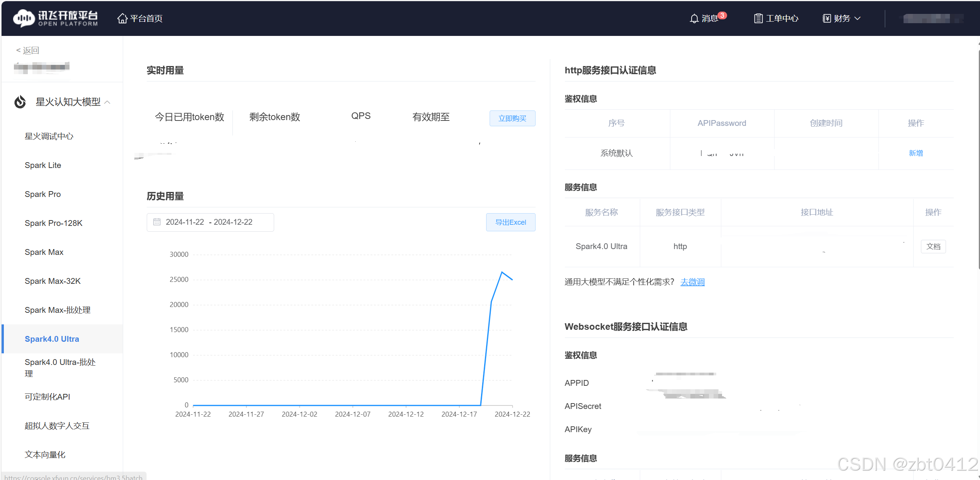Open 文档 for Spark4.0 Ultra service

(933, 246)
